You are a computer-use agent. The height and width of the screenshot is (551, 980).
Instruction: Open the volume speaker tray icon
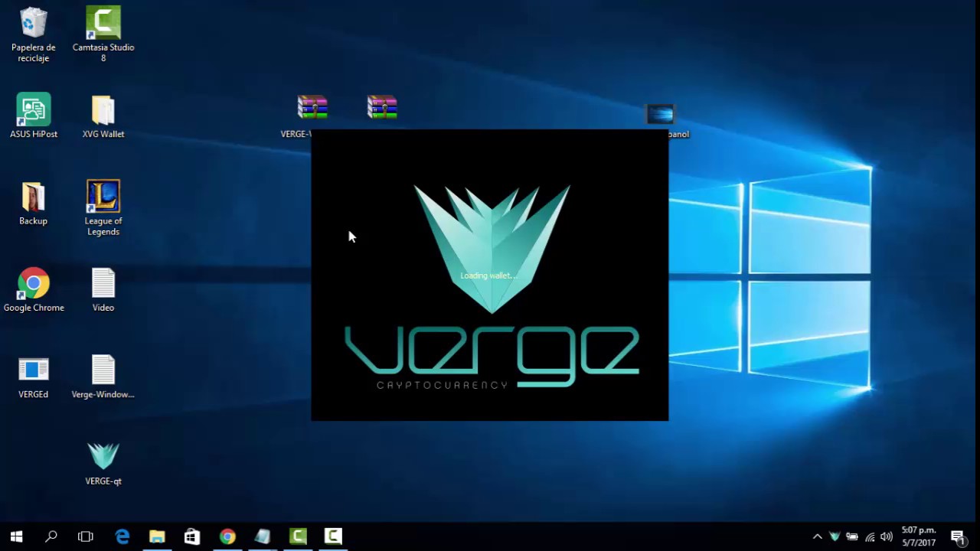[x=887, y=536]
